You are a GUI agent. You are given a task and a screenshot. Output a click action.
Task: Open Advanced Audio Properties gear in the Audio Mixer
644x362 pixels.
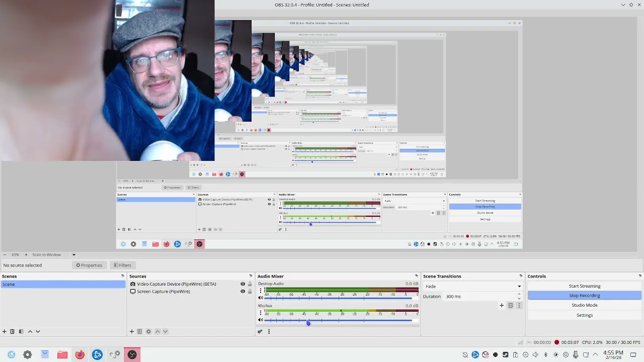[260, 331]
